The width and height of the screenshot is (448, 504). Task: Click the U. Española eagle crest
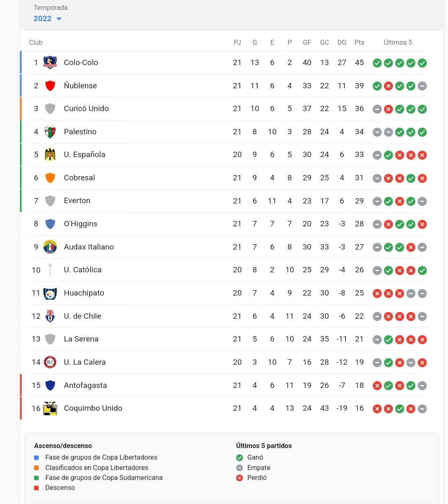coord(50,155)
